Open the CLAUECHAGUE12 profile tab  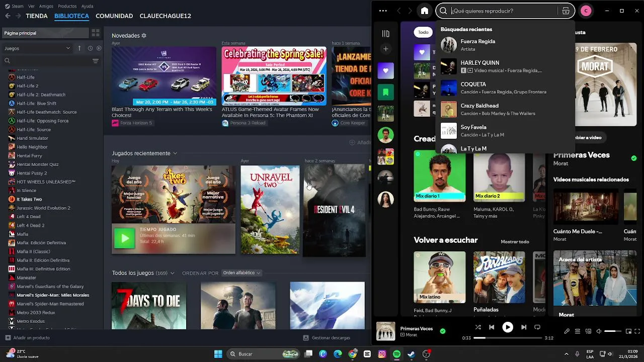pos(166,16)
